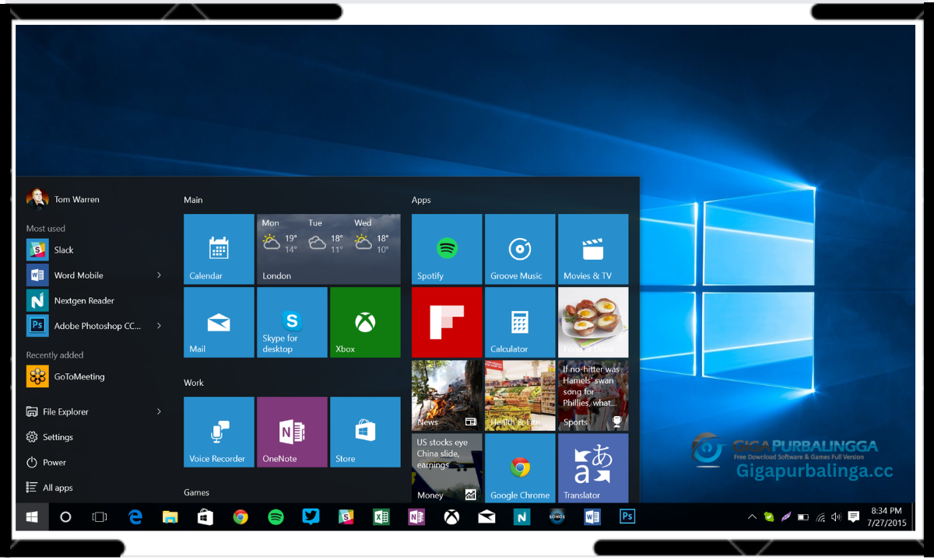
Task: Open the Mail tile in Main group
Action: (x=219, y=322)
